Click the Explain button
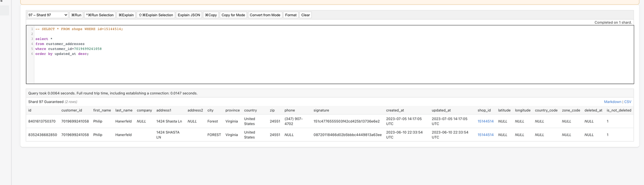Viewport: 644px width, 185px height. click(126, 15)
